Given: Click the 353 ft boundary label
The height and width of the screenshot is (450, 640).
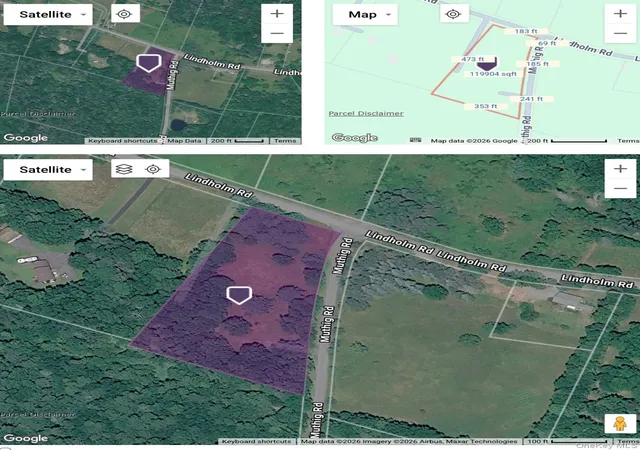Looking at the screenshot, I should tap(486, 106).
